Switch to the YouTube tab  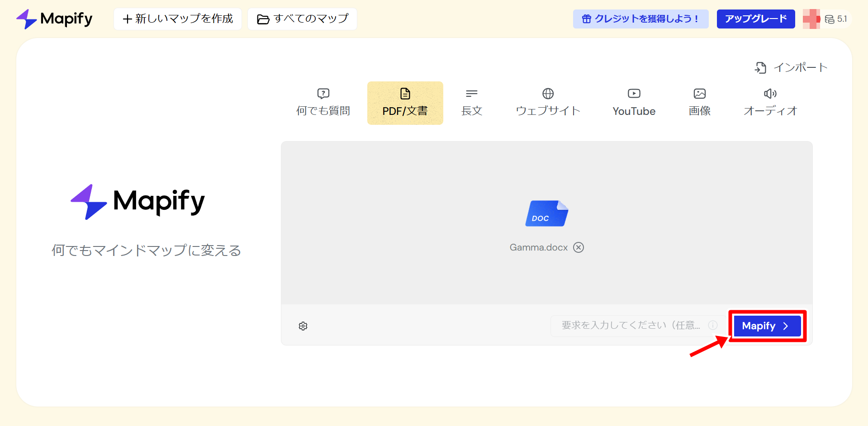tap(634, 103)
